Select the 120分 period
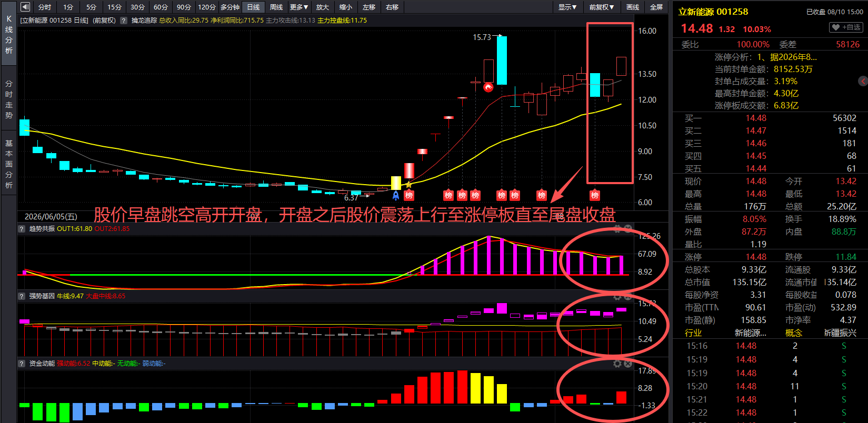 point(207,7)
